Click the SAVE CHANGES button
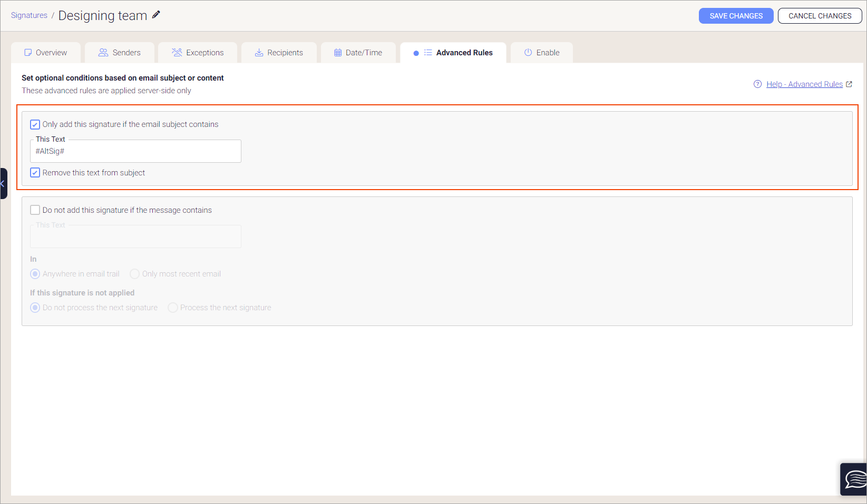 [736, 16]
